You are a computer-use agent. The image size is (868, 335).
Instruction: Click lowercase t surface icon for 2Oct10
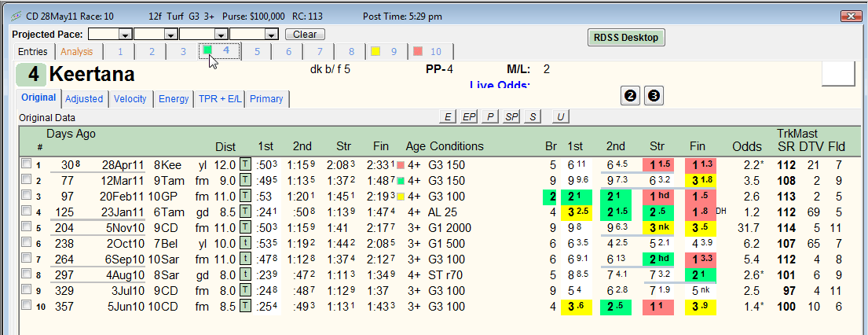tap(245, 244)
